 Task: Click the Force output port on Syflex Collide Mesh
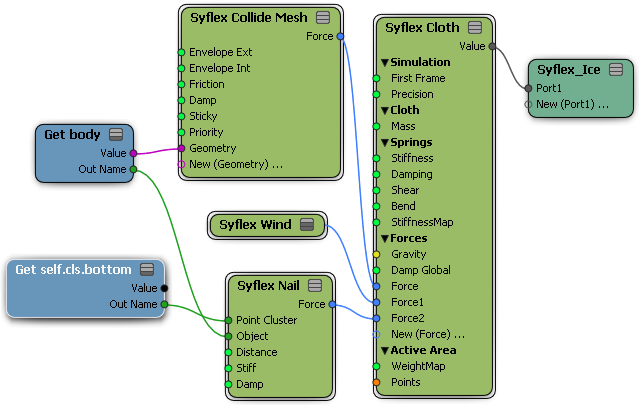340,36
